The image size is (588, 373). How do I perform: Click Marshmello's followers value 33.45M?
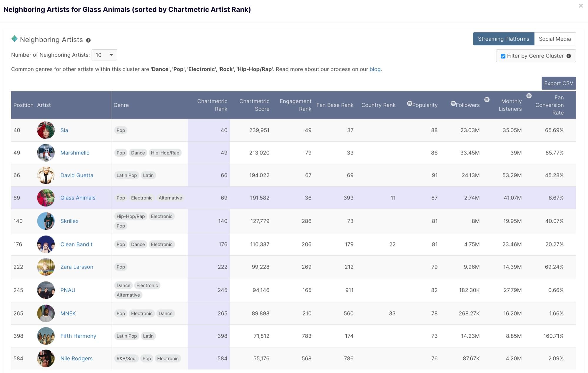tap(470, 153)
